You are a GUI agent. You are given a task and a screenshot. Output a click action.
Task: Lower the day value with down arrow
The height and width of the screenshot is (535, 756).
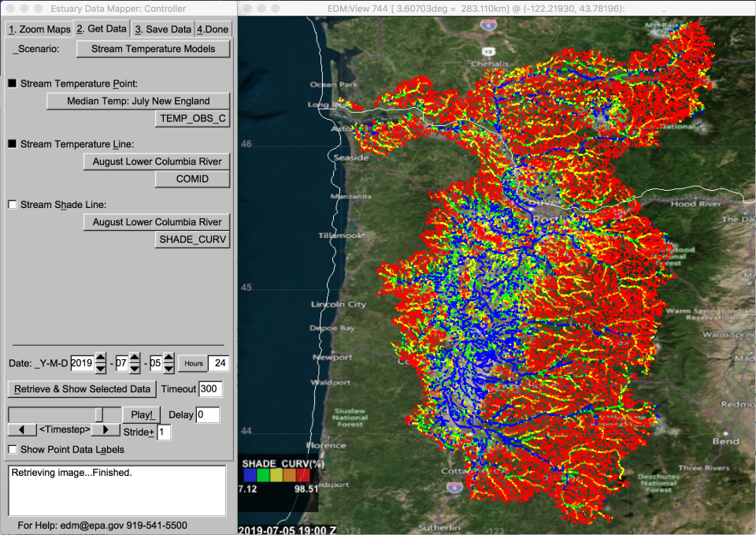pyautogui.click(x=169, y=369)
